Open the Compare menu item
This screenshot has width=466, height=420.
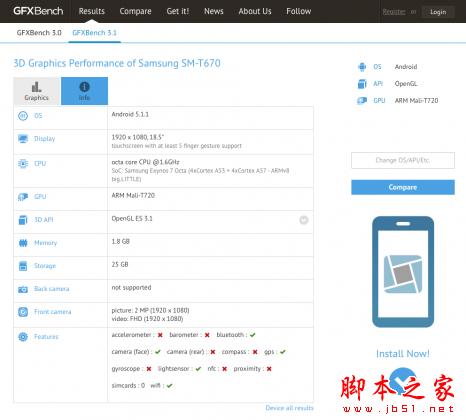135,11
